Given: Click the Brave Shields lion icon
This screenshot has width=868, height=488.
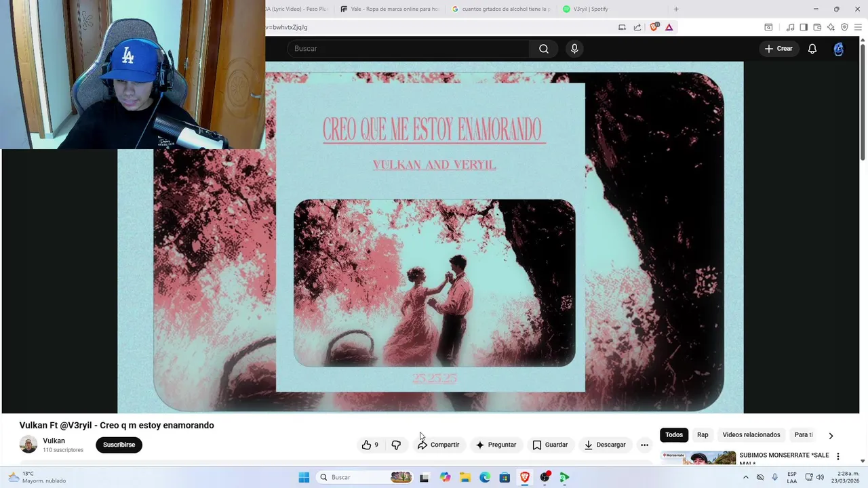Looking at the screenshot, I should tap(654, 27).
